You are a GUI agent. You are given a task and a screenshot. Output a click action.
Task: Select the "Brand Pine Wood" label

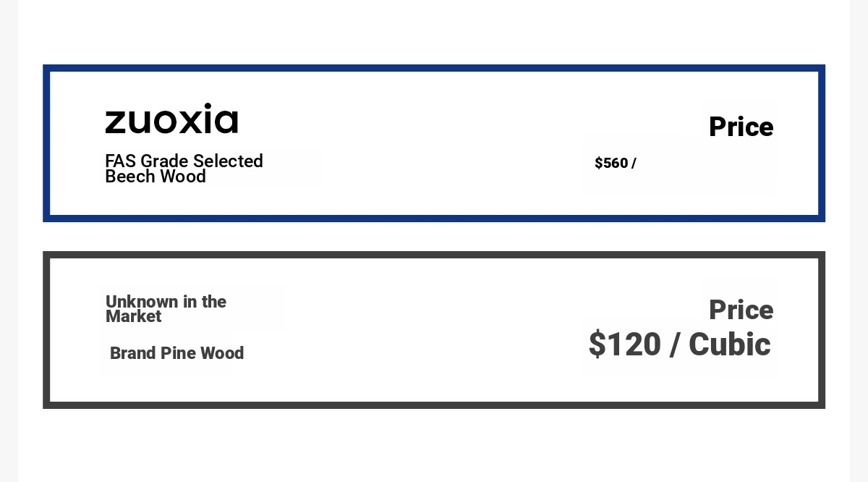pyautogui.click(x=176, y=353)
